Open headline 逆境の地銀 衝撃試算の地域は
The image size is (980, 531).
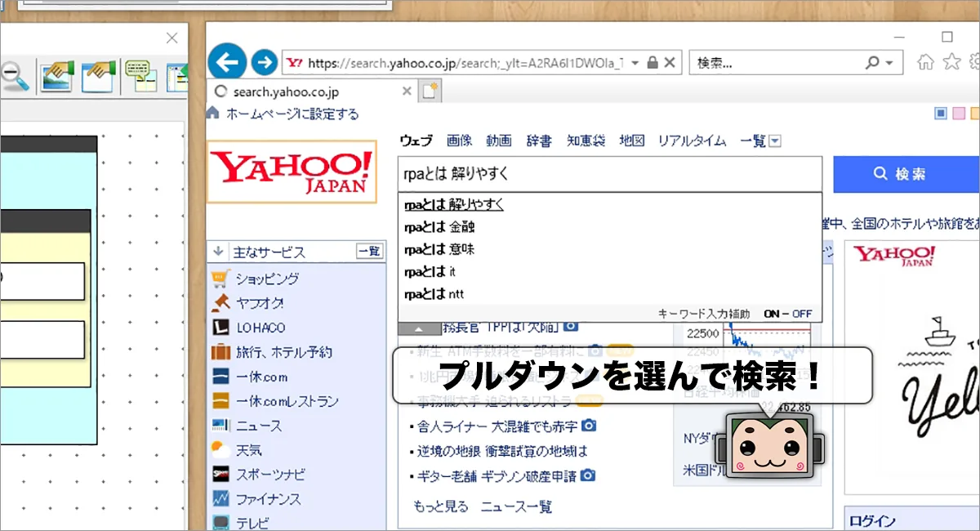coord(502,451)
